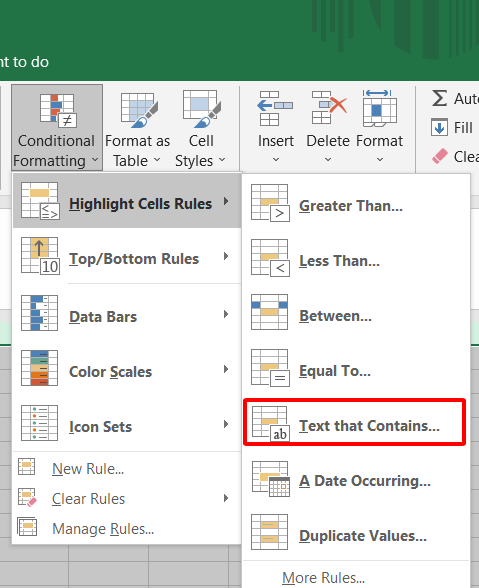This screenshot has width=479, height=588.
Task: Click the Delete cells icon
Action: point(329,107)
